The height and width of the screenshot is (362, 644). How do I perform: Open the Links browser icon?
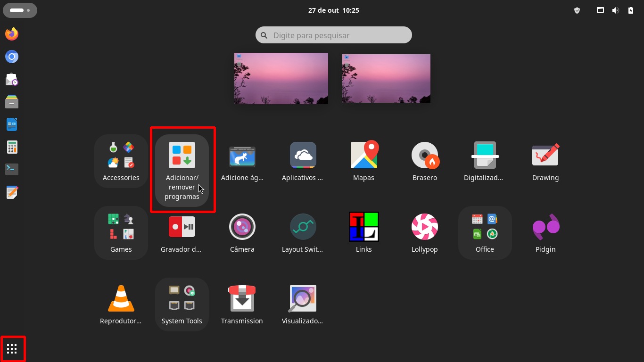(x=364, y=227)
